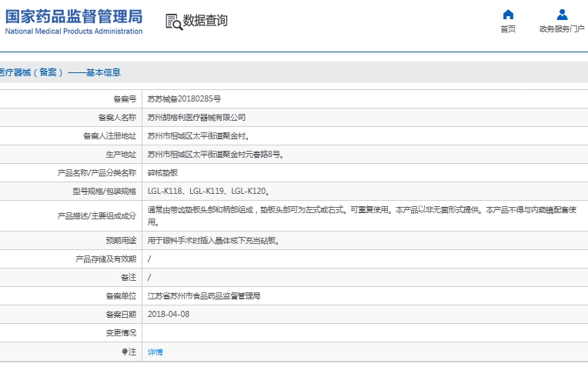Click the 备案人名称 row label

point(118,118)
